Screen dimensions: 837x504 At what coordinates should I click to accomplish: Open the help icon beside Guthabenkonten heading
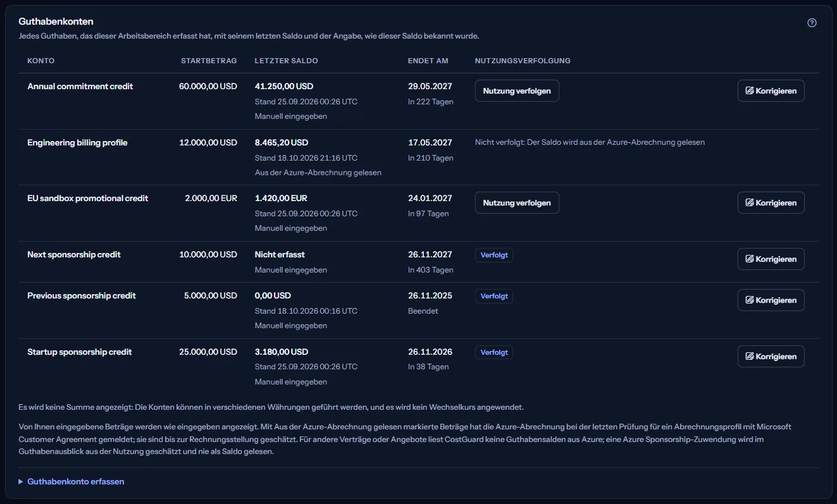click(x=812, y=23)
